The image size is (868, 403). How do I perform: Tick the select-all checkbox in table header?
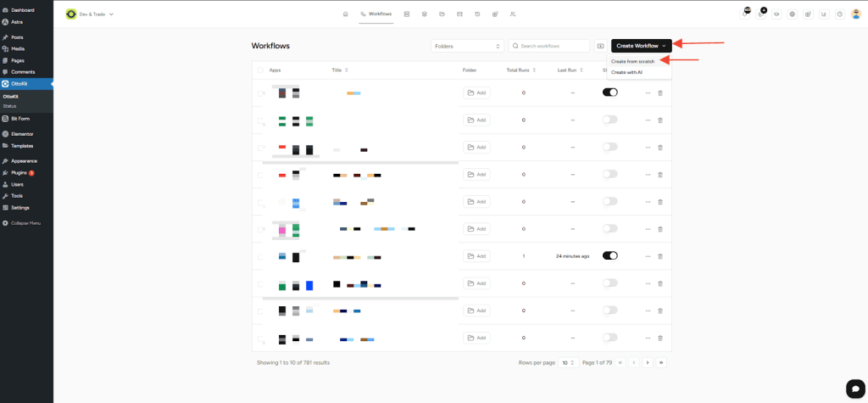261,70
